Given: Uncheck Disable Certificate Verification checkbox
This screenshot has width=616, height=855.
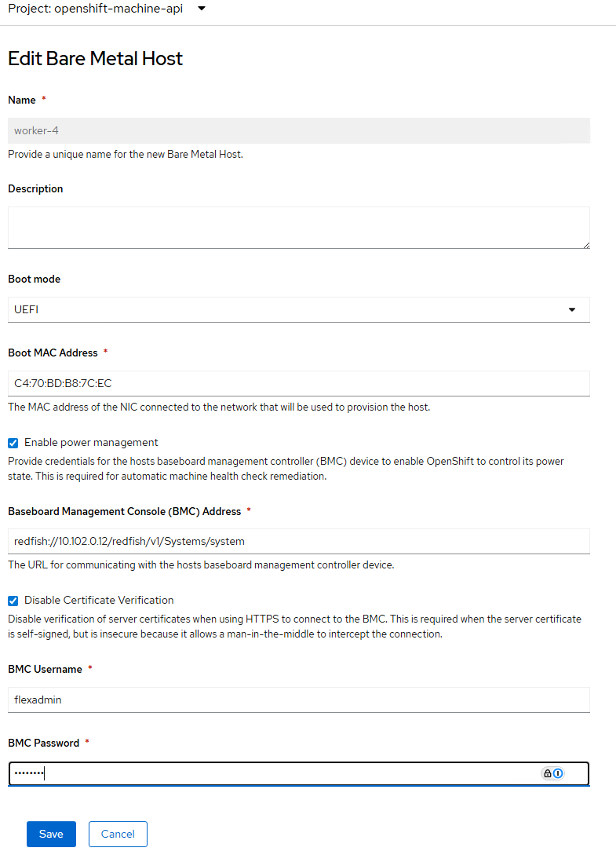Looking at the screenshot, I should (x=13, y=601).
